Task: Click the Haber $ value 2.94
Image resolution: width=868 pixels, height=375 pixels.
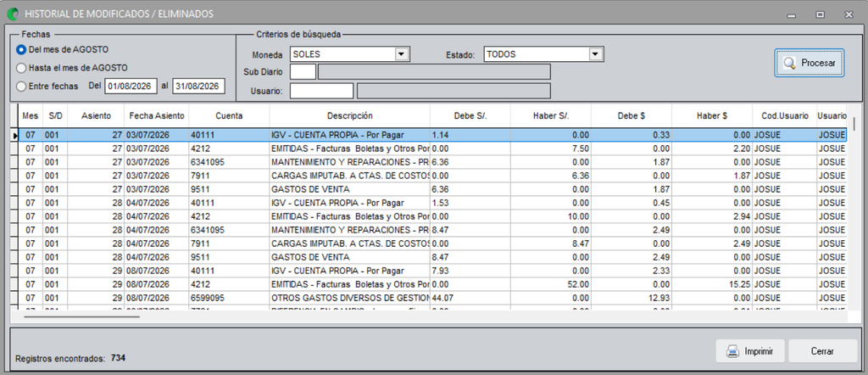Action: (x=712, y=216)
